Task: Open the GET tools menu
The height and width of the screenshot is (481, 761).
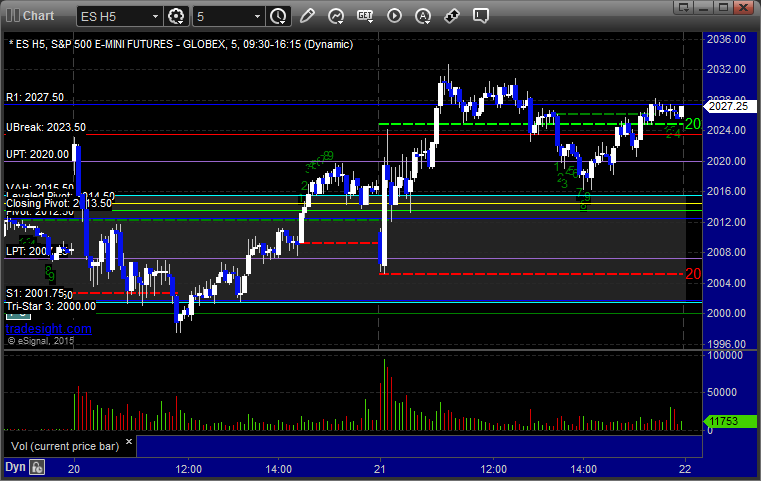Action: tap(365, 16)
